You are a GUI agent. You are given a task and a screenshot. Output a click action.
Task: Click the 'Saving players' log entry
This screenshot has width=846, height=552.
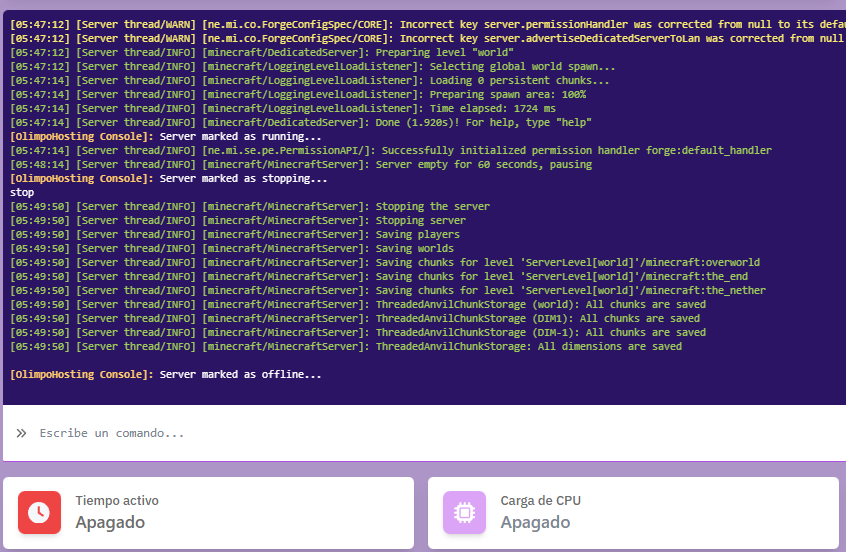click(x=414, y=234)
